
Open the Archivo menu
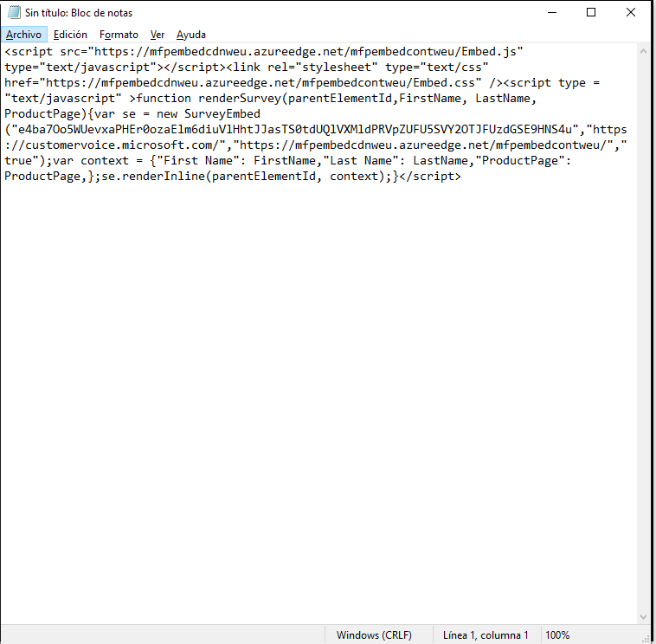[24, 35]
